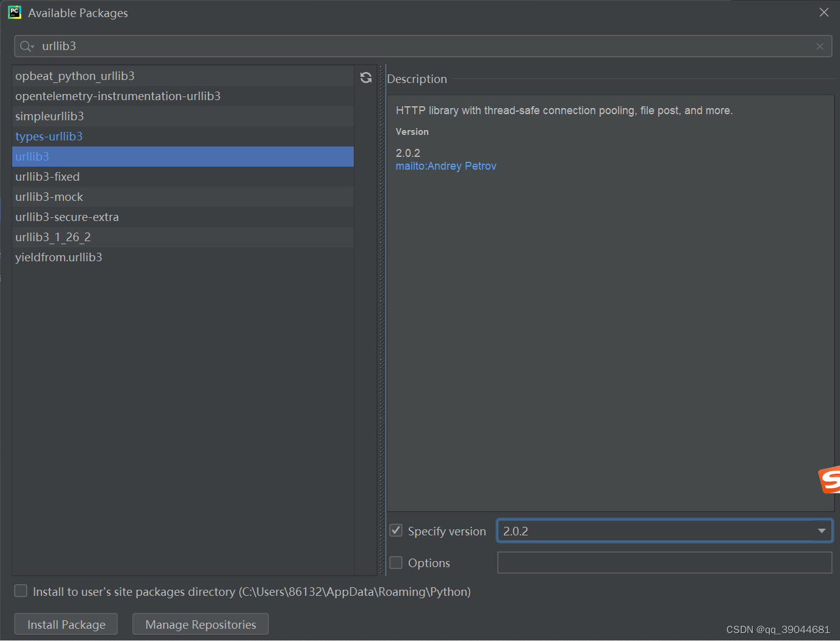Image resolution: width=840 pixels, height=641 pixels.
Task: Select the opentelemetry-instrumentation-urllib3 package
Action: (118, 96)
